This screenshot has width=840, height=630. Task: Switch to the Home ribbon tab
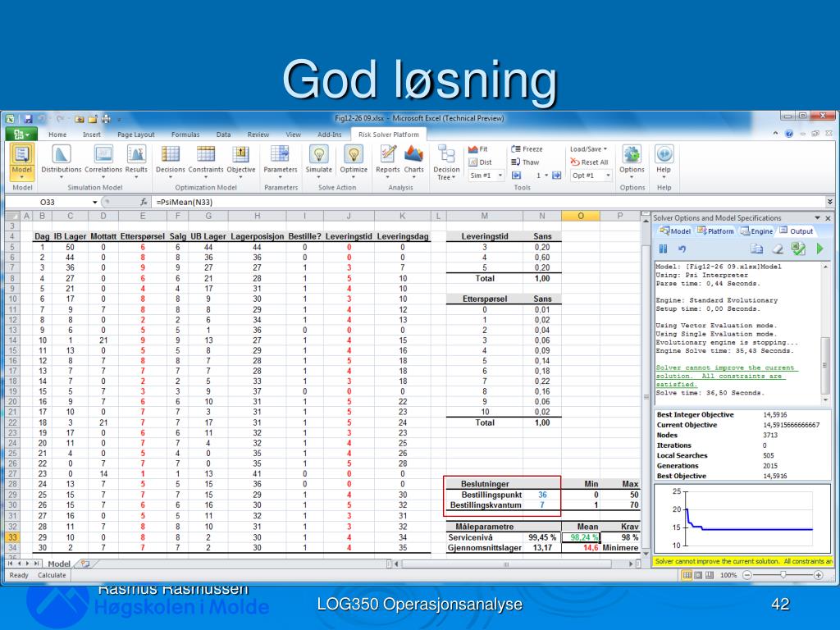57,135
